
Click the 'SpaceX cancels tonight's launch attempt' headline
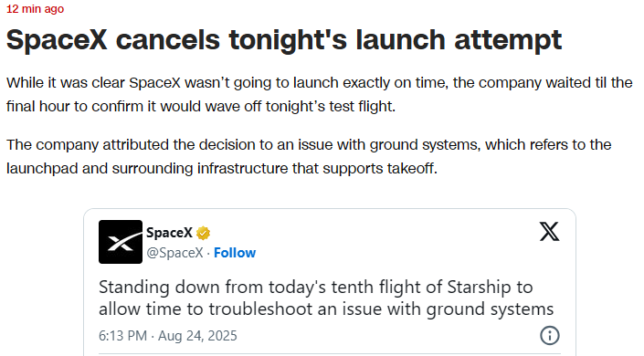[x=284, y=40]
